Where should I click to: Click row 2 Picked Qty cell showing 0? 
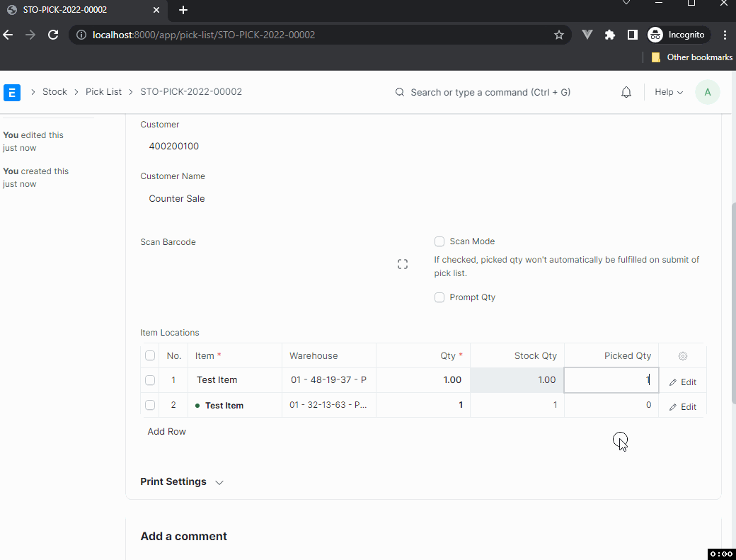(611, 405)
